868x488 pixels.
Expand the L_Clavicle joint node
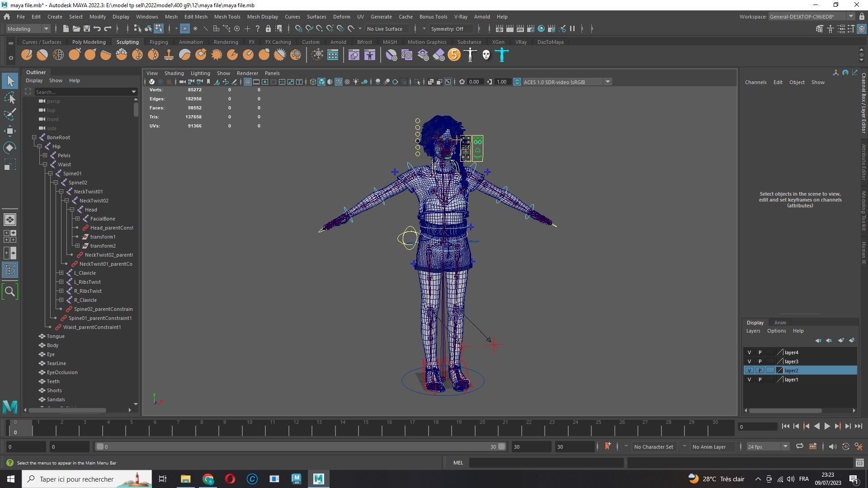[61, 273]
